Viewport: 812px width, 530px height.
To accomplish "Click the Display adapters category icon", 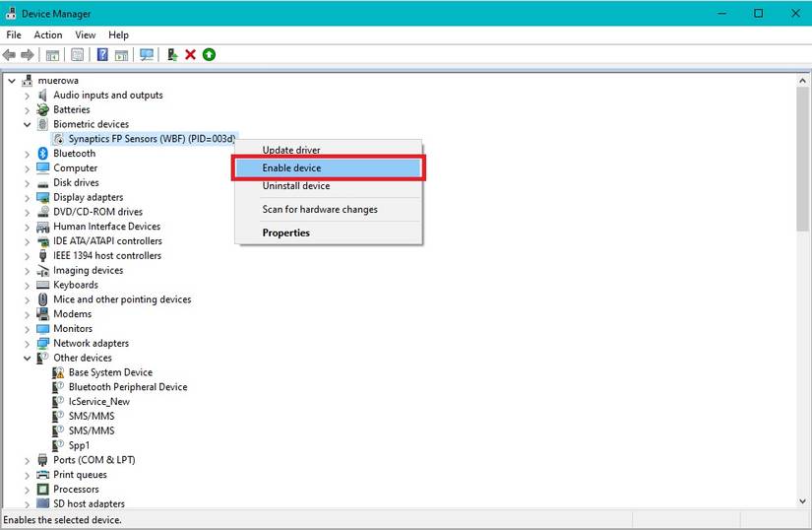I will (43, 197).
